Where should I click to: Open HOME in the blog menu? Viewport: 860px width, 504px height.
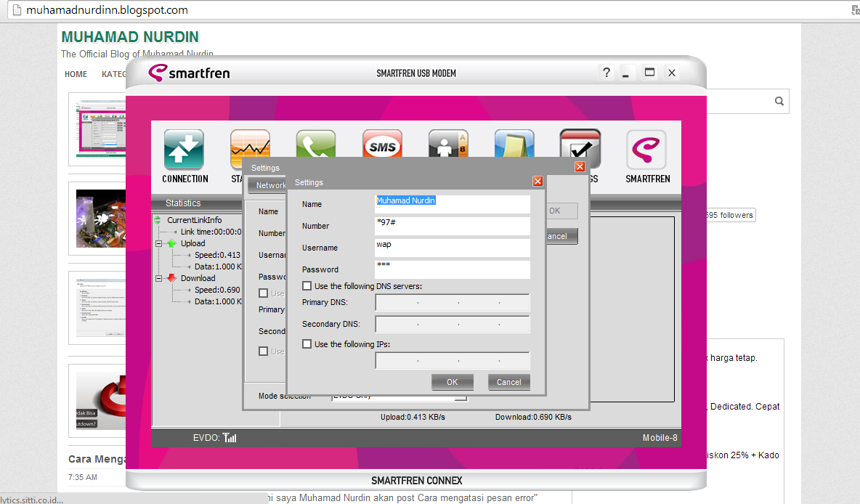click(x=76, y=74)
